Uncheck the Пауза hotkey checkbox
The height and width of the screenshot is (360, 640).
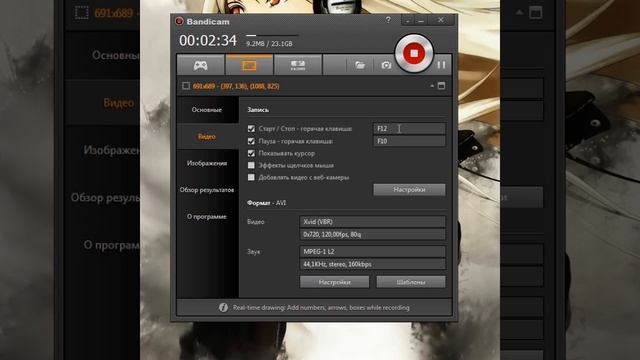(x=251, y=141)
